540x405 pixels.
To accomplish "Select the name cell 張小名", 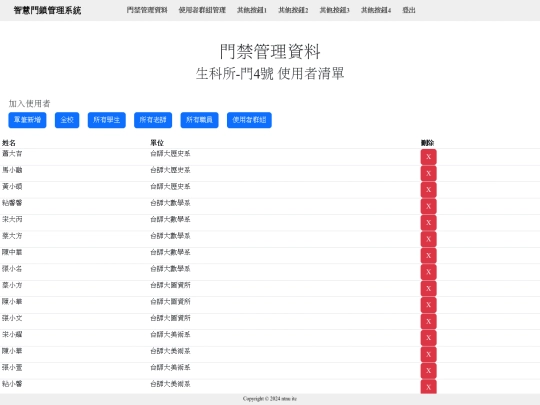I will coord(12,269).
